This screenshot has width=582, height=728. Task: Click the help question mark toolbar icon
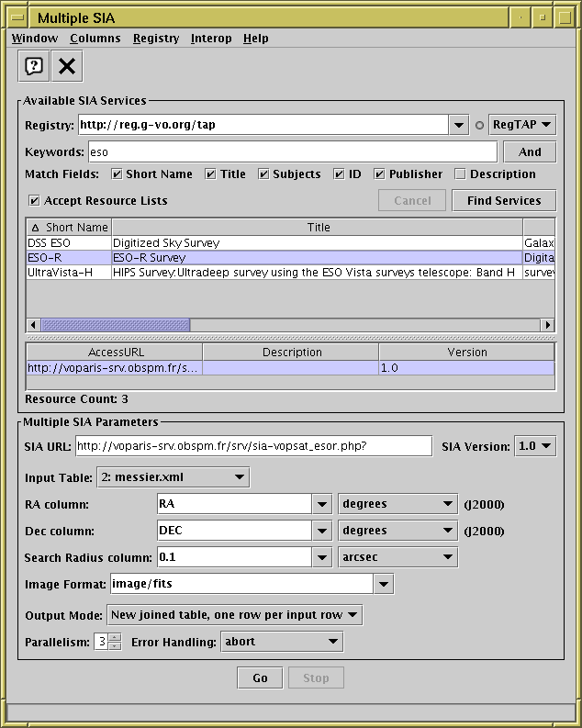click(34, 65)
